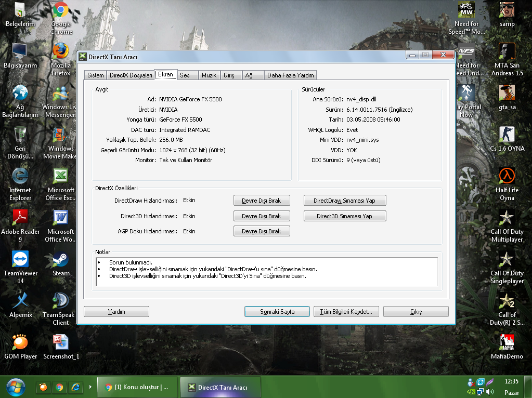Click Direct3D Sınaması Yap button

(x=345, y=216)
